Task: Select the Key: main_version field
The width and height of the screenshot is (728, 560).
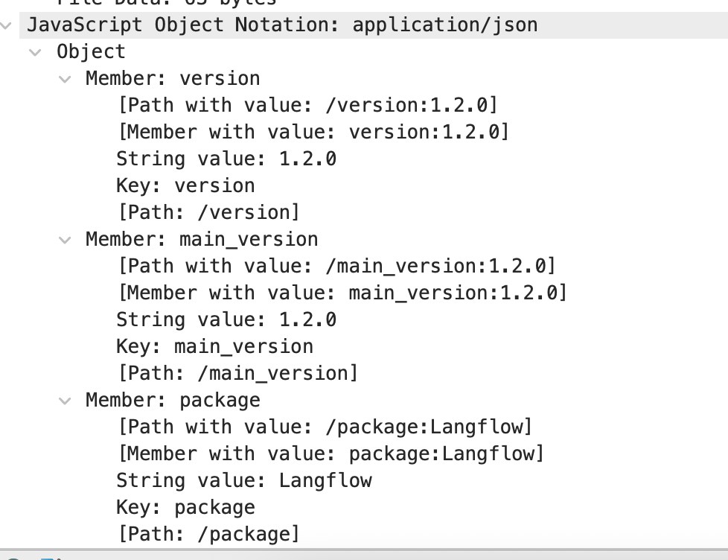Action: click(214, 346)
